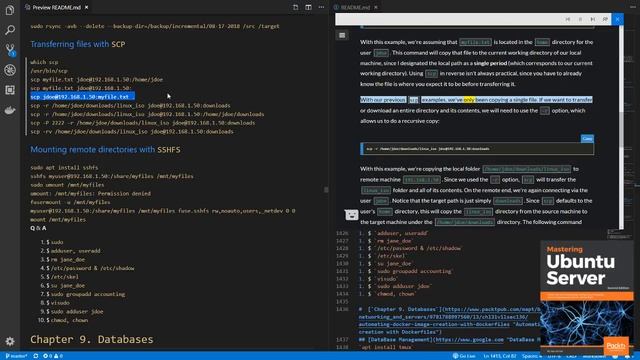The image size is (640, 360).
Task: Click the 'which scp' line in the preview
Action: click(x=44, y=62)
